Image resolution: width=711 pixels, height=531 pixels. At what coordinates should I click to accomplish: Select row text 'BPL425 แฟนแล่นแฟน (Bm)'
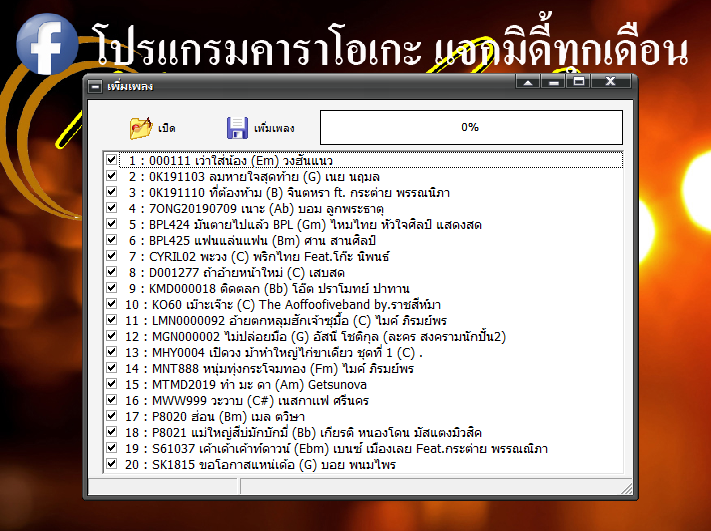[224, 240]
